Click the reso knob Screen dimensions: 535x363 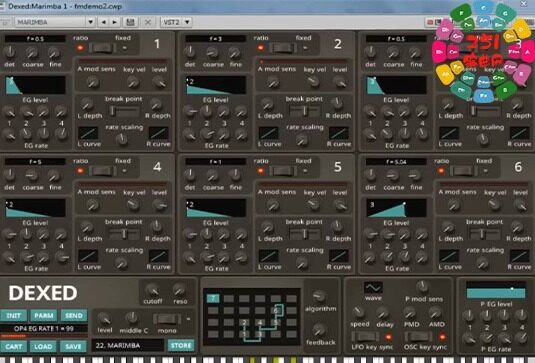point(179,290)
